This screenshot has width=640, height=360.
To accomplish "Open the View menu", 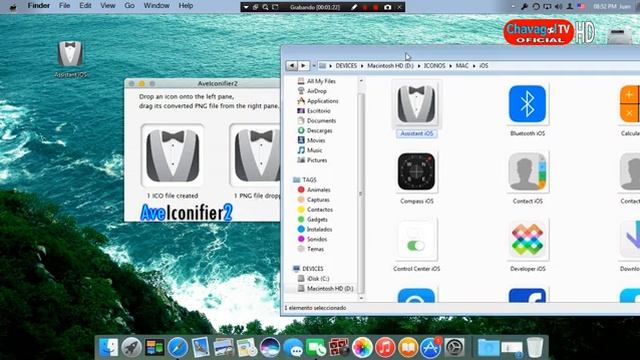I will pyautogui.click(x=108, y=6).
